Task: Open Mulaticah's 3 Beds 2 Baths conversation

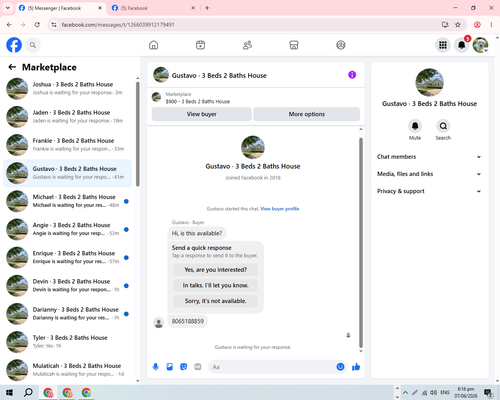Action: coord(67,370)
